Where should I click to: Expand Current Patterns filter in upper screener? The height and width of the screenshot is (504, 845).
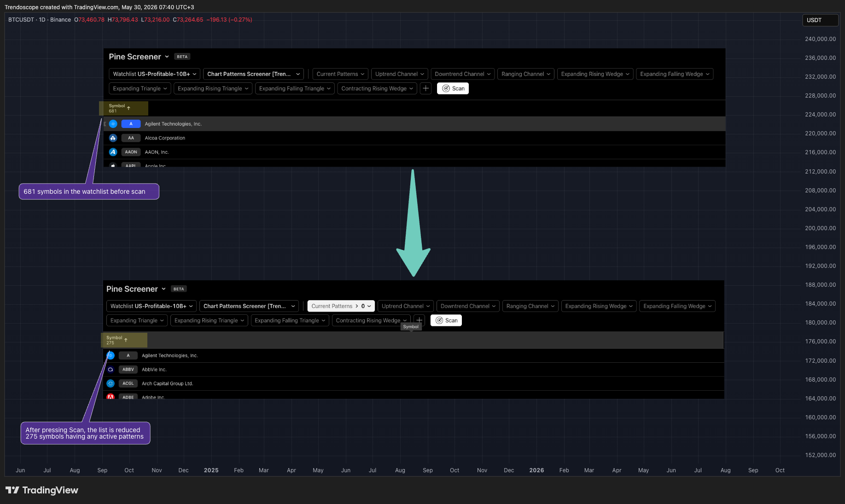(340, 74)
